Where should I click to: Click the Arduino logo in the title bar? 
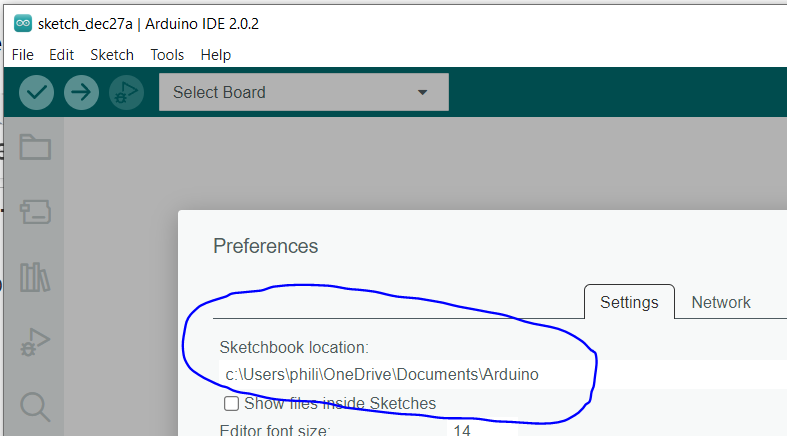click(22, 23)
